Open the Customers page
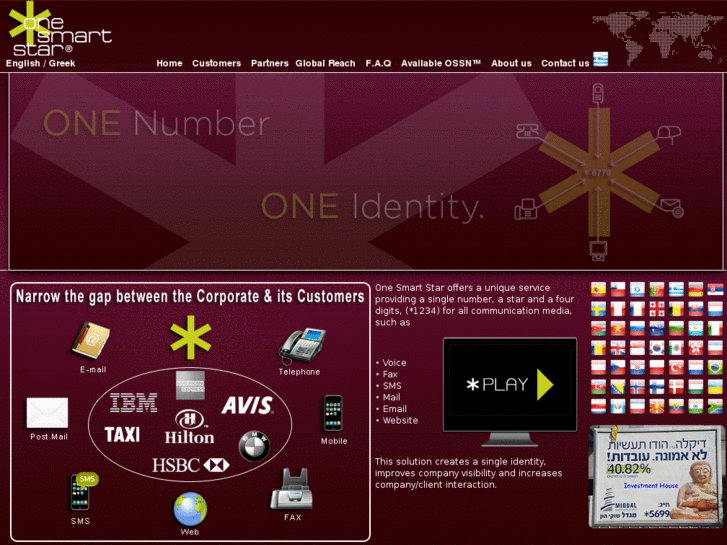727x545 pixels. [x=217, y=63]
